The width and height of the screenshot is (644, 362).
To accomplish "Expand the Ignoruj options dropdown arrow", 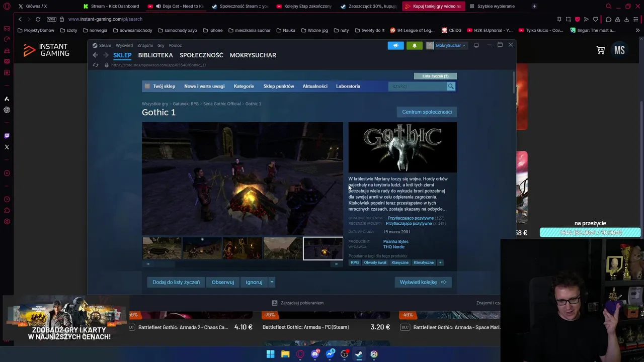I will pyautogui.click(x=272, y=282).
